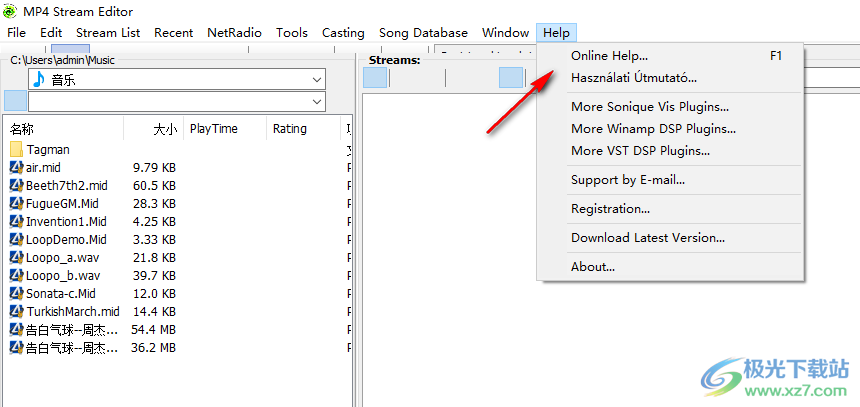Click the file icon of Loopo_a.wav
This screenshot has width=860, height=407.
[x=16, y=257]
